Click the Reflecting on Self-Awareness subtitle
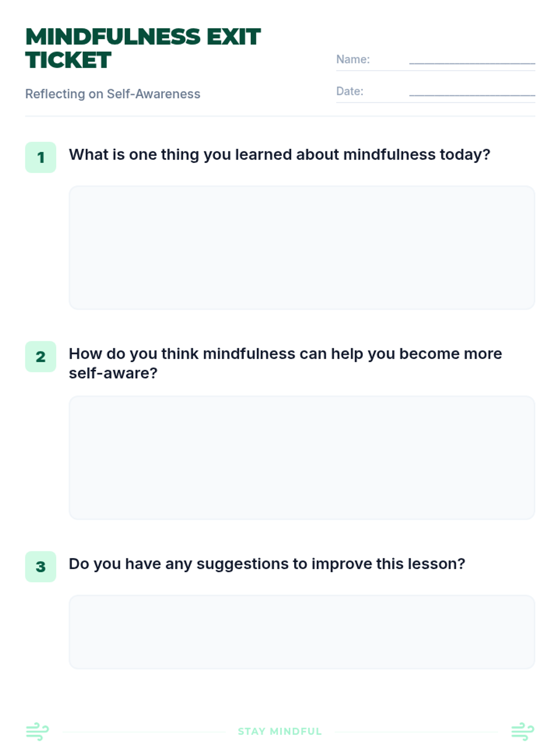The image size is (560, 747). (x=112, y=94)
